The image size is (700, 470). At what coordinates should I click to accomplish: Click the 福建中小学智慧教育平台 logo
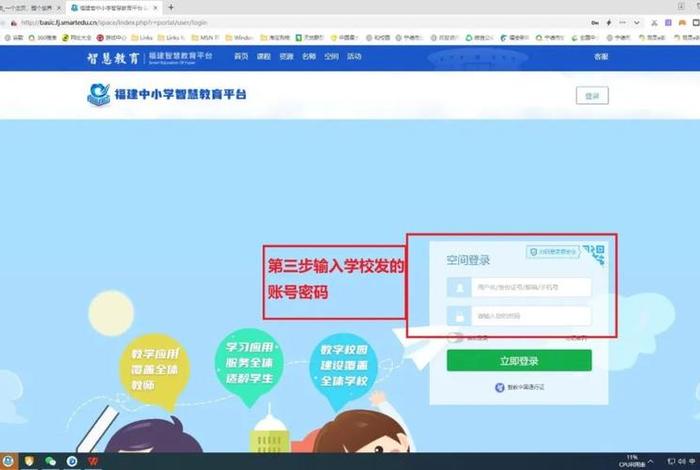click(x=167, y=94)
